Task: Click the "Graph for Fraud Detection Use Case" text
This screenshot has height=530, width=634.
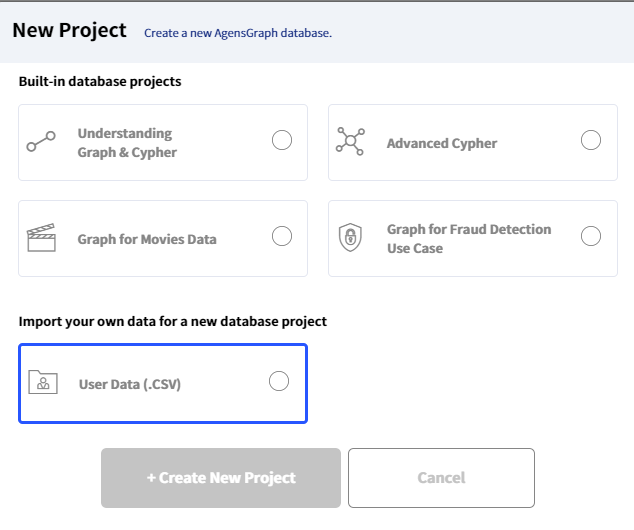Action: pyautogui.click(x=469, y=238)
